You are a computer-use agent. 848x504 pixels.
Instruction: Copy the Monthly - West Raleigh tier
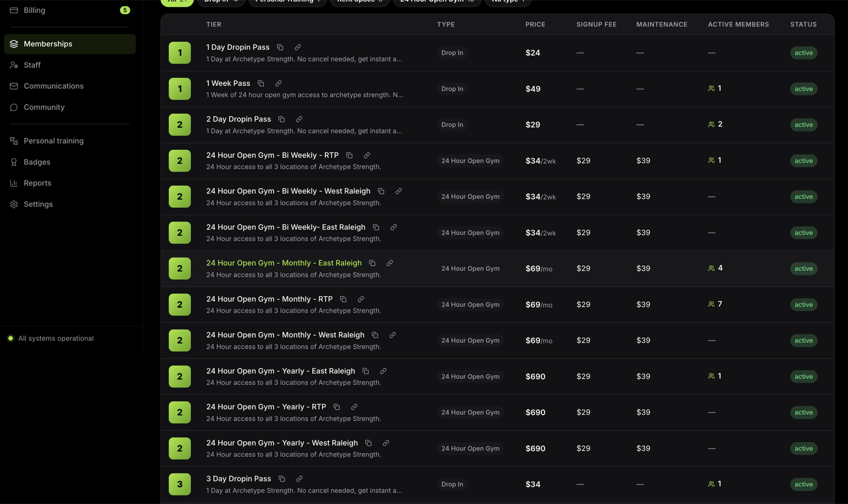tap(375, 335)
